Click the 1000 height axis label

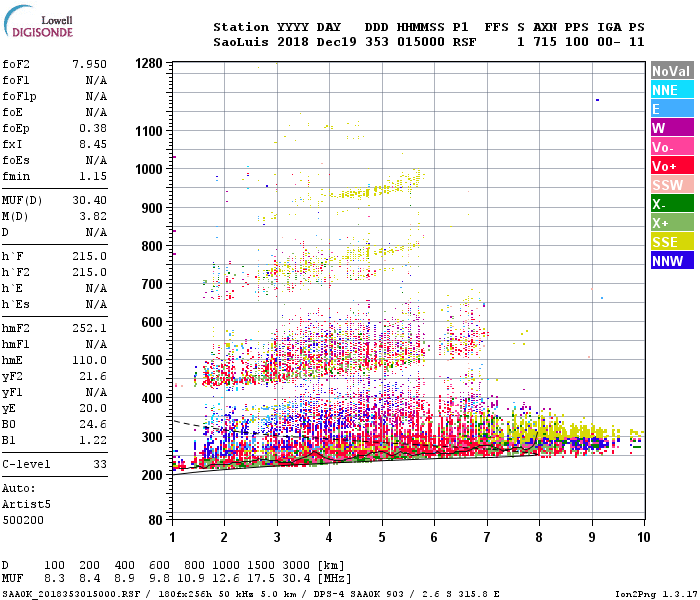click(149, 169)
